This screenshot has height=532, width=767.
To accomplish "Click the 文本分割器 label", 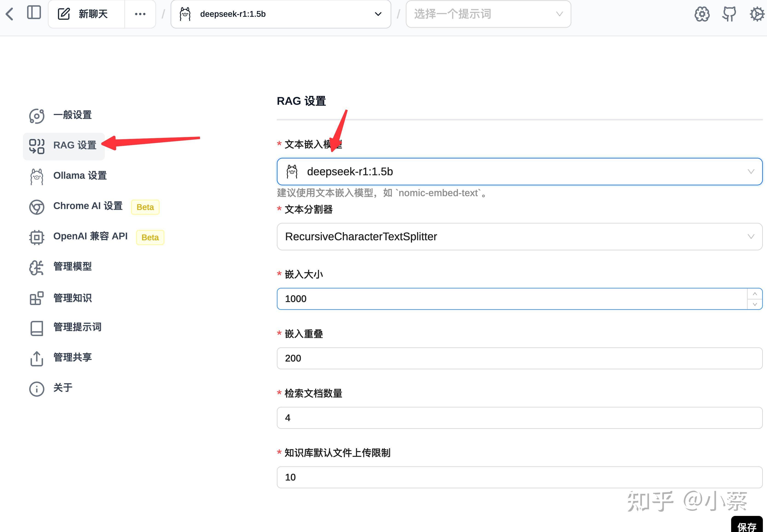I will click(309, 209).
